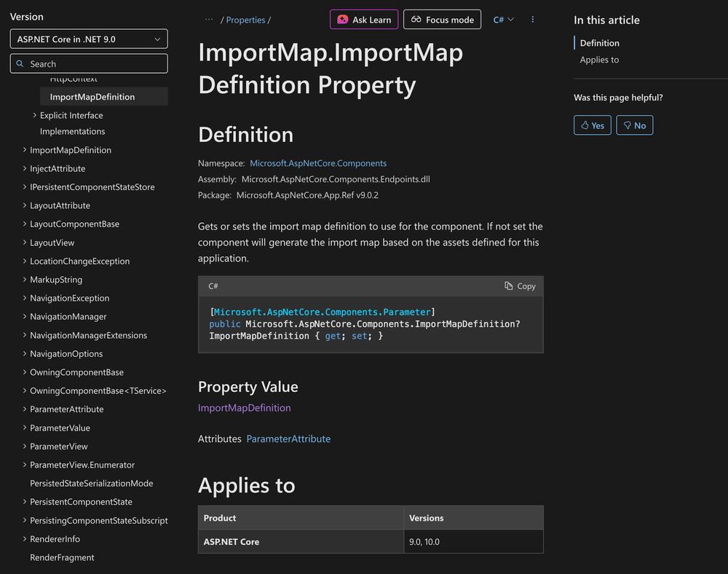Expand the LayoutAttribute tree node
Screen dimensions: 728x574
[25, 205]
